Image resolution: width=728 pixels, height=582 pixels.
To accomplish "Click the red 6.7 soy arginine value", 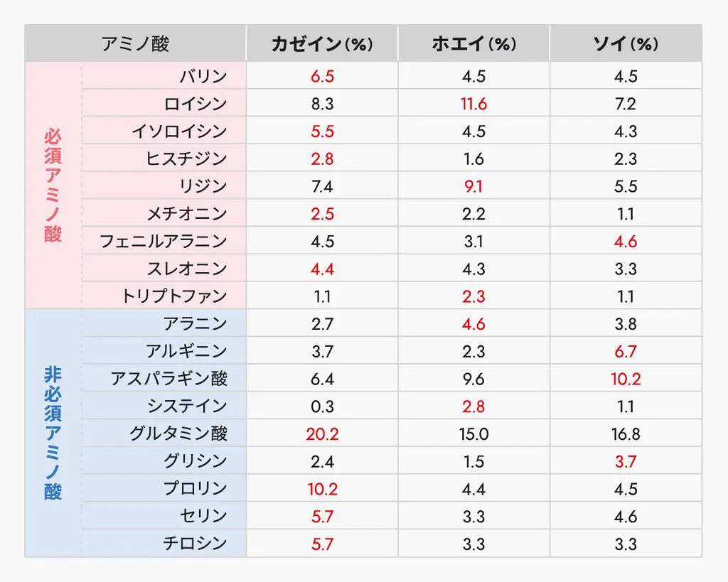I will 626,351.
